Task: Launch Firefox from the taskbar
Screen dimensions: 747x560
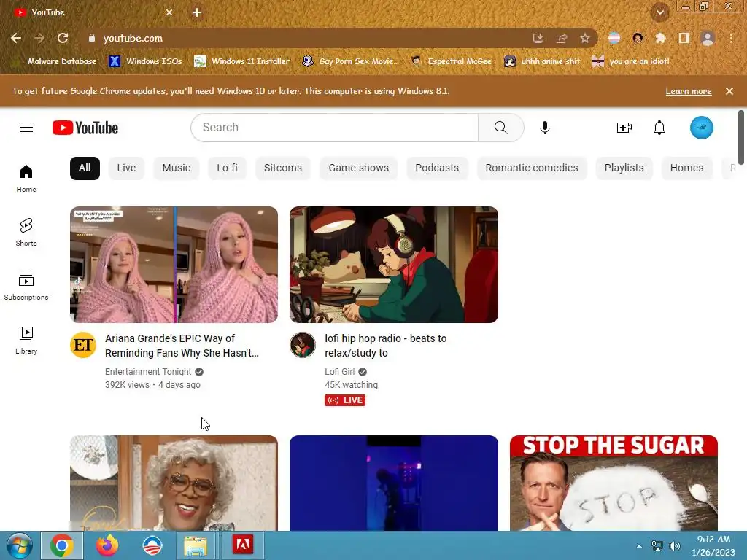Action: (107, 545)
